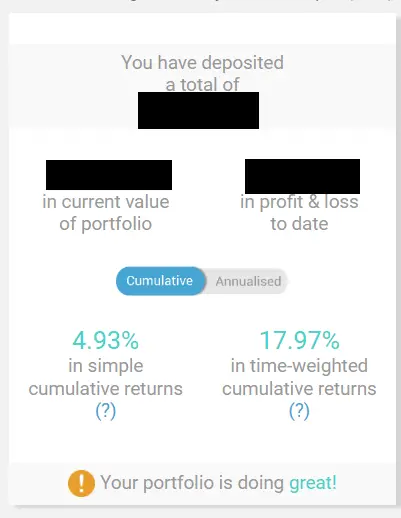Click the blacked-out total deposited amount
401x518 pixels.
tap(198, 110)
